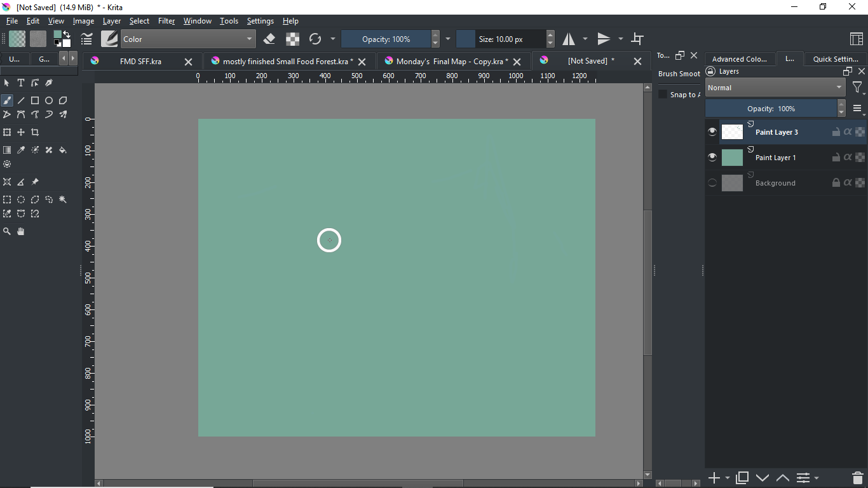Select the Rectangle shape tool
This screenshot has height=488, width=868.
coord(35,100)
